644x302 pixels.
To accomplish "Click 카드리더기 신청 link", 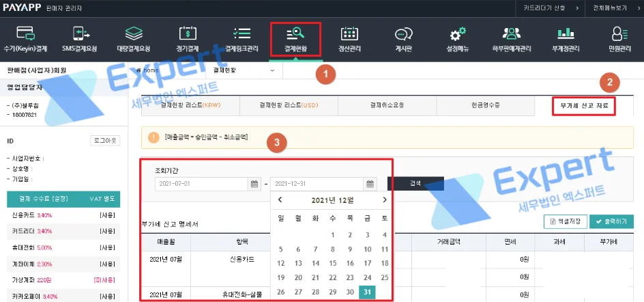I will coord(550,8).
